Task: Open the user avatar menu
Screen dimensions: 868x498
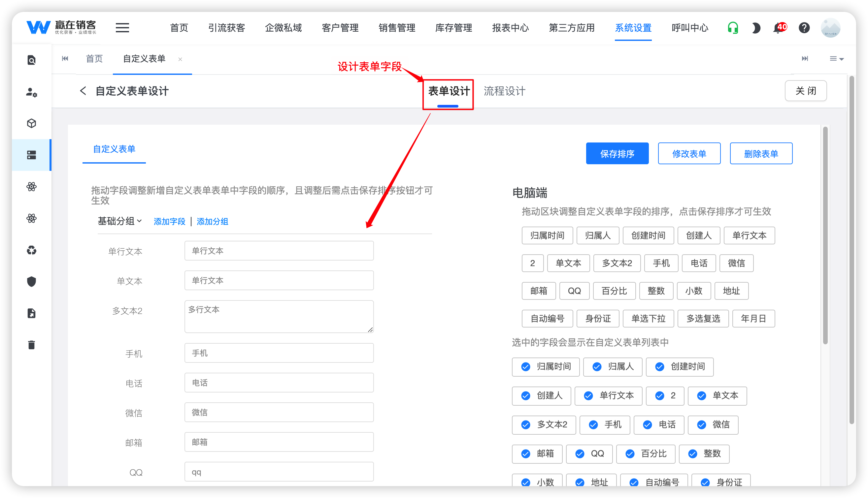Action: pyautogui.click(x=830, y=28)
